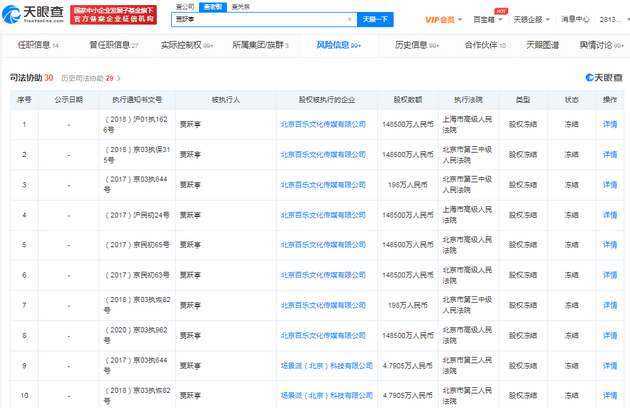Switch to the 实际控制权 tab

pos(187,45)
